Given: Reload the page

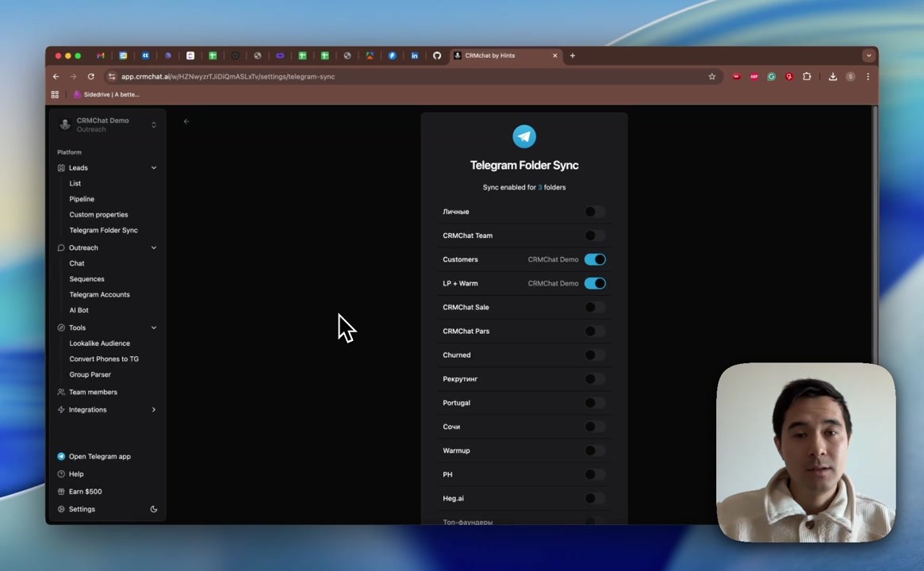Looking at the screenshot, I should tap(90, 77).
